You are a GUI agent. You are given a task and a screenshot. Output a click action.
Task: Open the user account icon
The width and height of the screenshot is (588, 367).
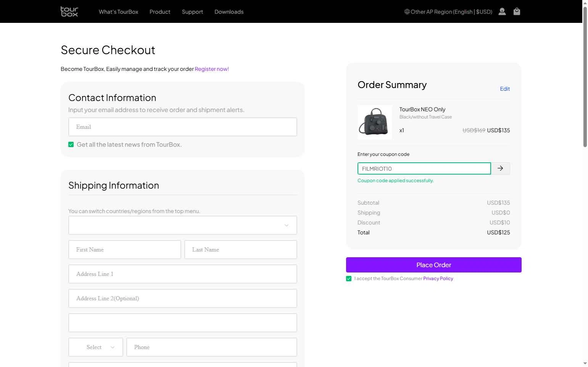pyautogui.click(x=502, y=11)
